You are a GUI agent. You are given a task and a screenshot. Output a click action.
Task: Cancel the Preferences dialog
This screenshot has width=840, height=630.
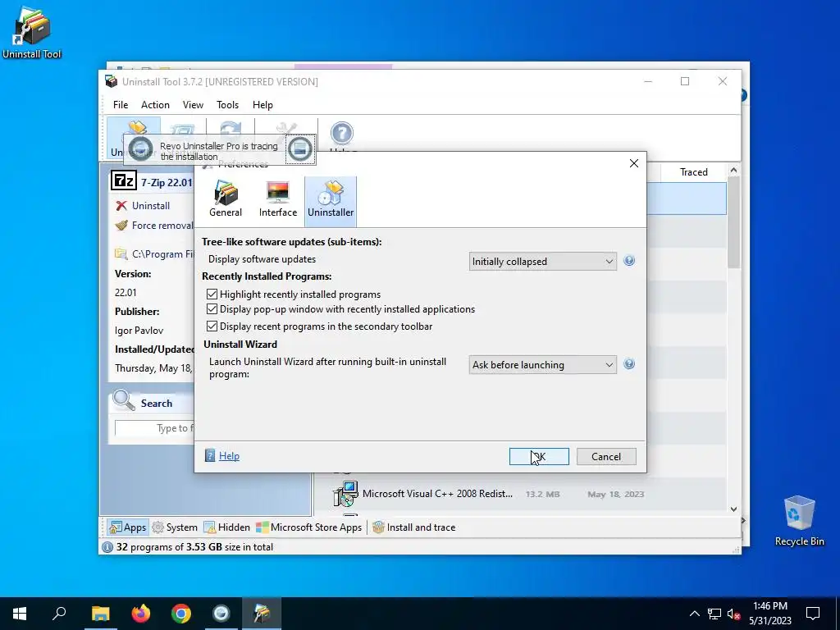(x=606, y=456)
